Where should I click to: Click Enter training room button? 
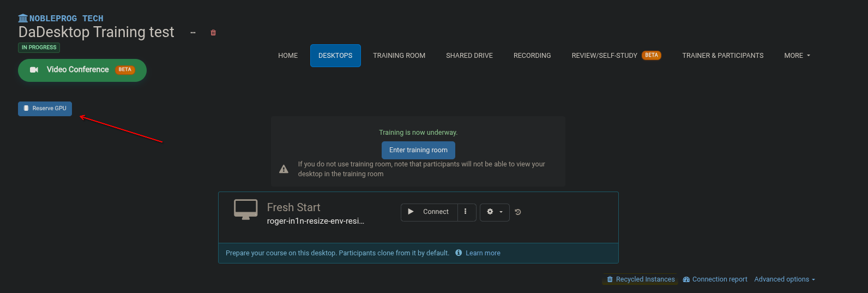(418, 150)
